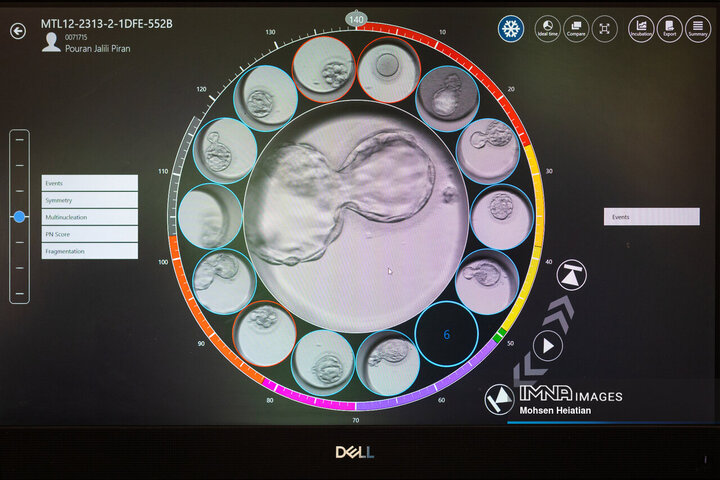Click the right-side Events panel

(651, 216)
